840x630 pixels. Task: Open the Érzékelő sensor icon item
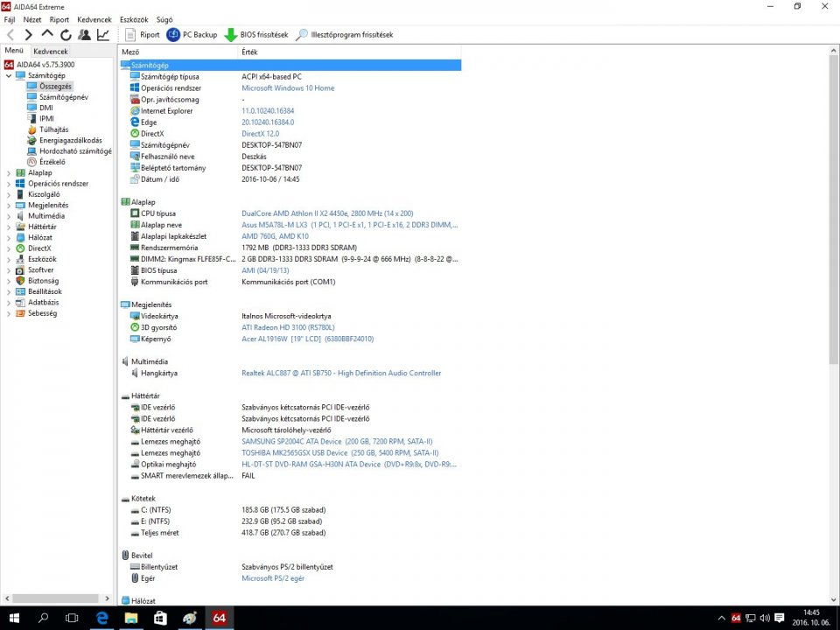tap(32, 162)
